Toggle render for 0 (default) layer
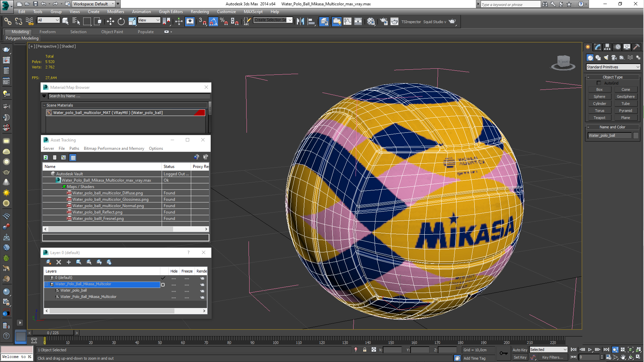 pos(202,278)
